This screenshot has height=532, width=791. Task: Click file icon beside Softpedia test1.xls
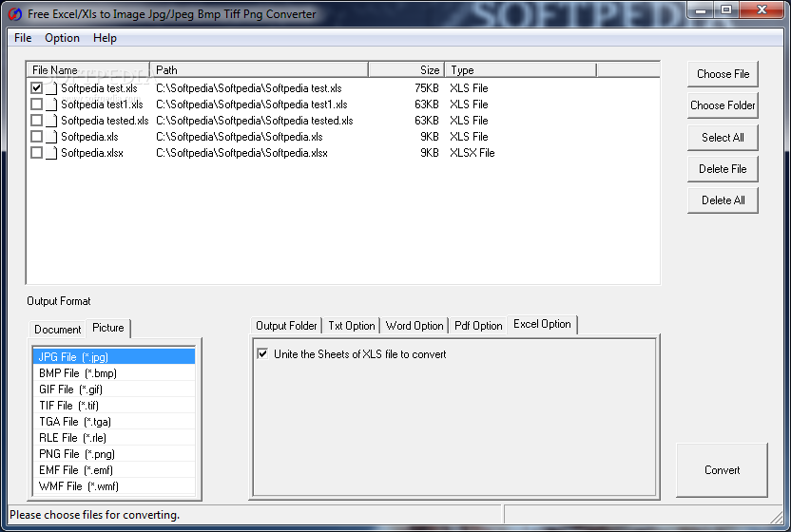[x=51, y=104]
